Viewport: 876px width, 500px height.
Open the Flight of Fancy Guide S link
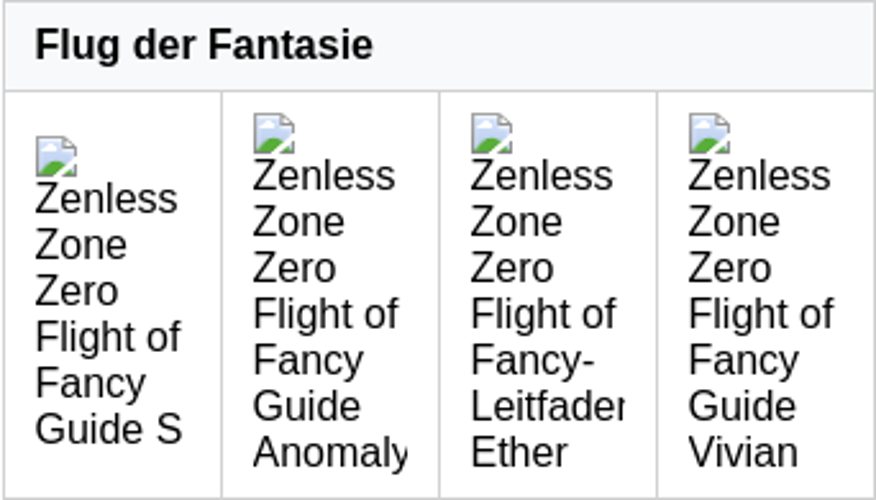coord(108,313)
